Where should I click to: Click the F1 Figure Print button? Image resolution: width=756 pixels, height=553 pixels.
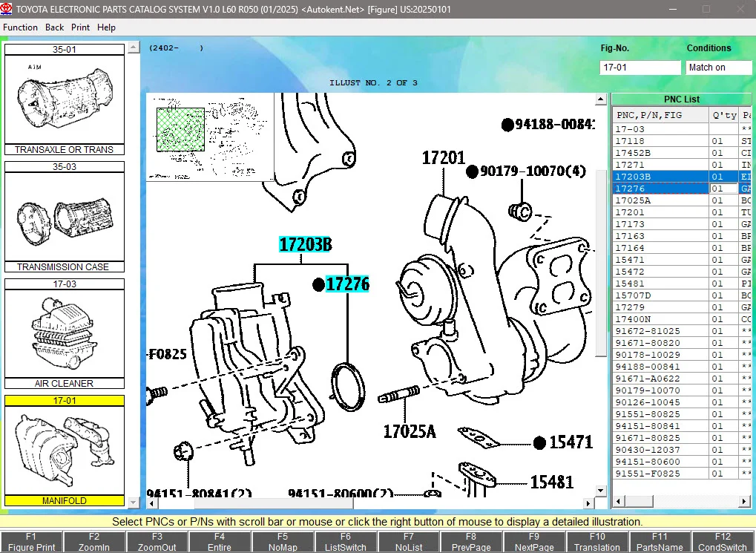(x=31, y=542)
